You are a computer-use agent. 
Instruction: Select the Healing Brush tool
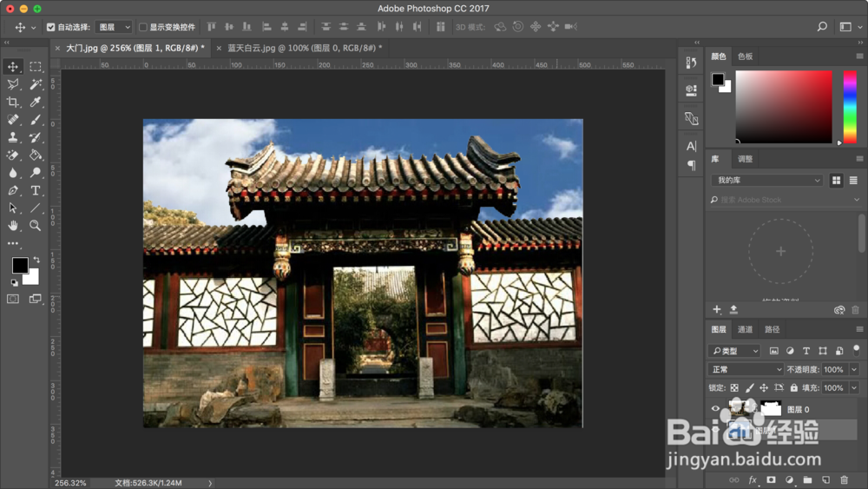13,120
